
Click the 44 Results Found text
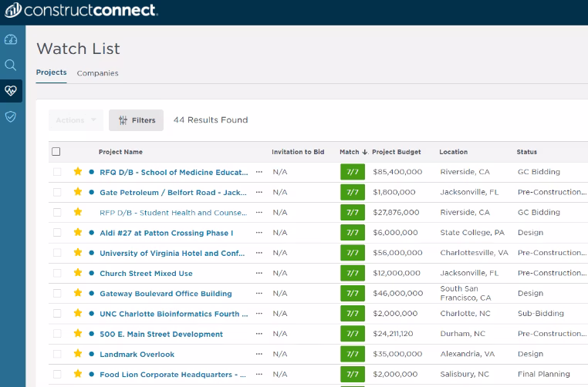[211, 120]
